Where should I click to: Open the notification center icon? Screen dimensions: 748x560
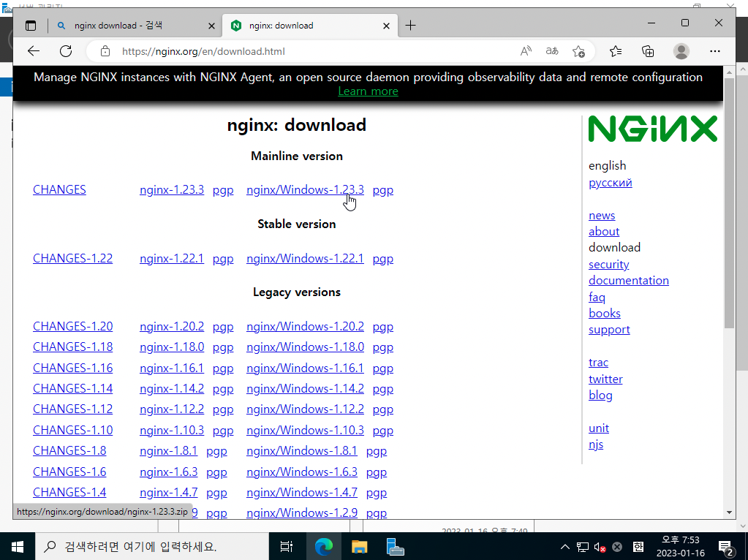pos(725,548)
